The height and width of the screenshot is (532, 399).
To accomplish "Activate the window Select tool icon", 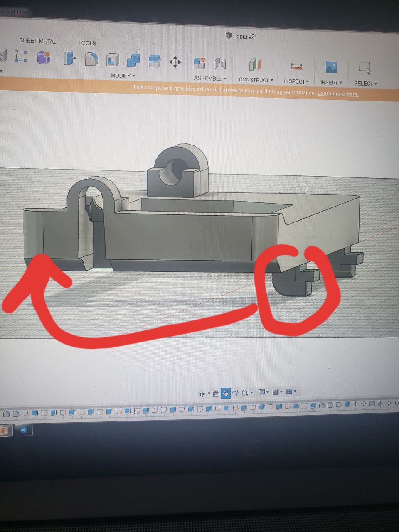I will (365, 68).
